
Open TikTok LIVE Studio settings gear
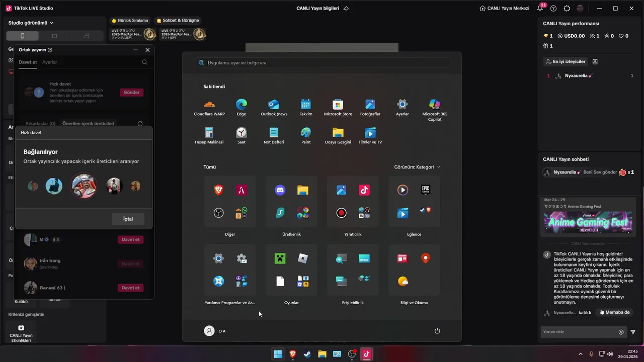point(567,9)
